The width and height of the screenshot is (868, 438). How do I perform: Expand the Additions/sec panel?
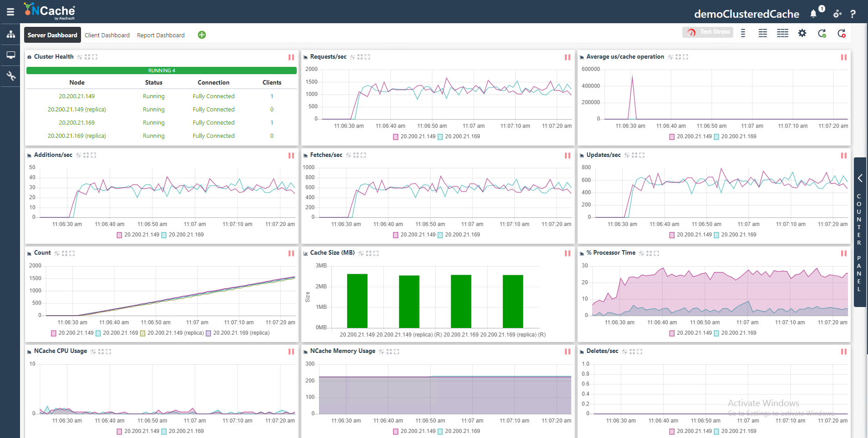tap(86, 155)
